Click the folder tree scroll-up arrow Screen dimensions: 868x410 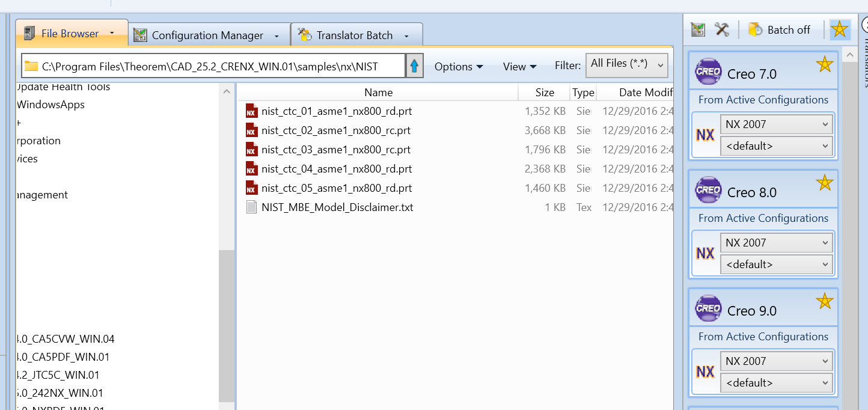227,92
